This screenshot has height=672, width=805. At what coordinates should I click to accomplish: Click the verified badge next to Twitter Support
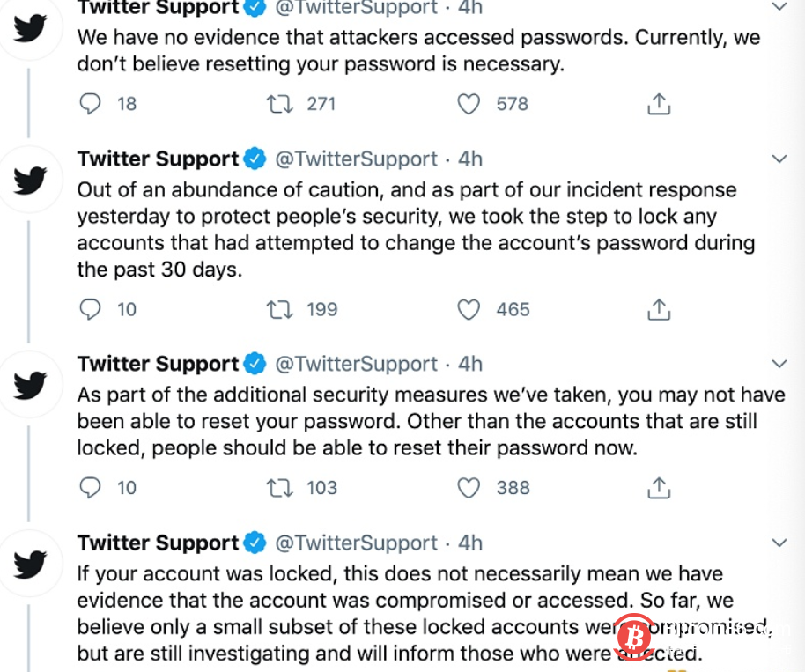(255, 9)
